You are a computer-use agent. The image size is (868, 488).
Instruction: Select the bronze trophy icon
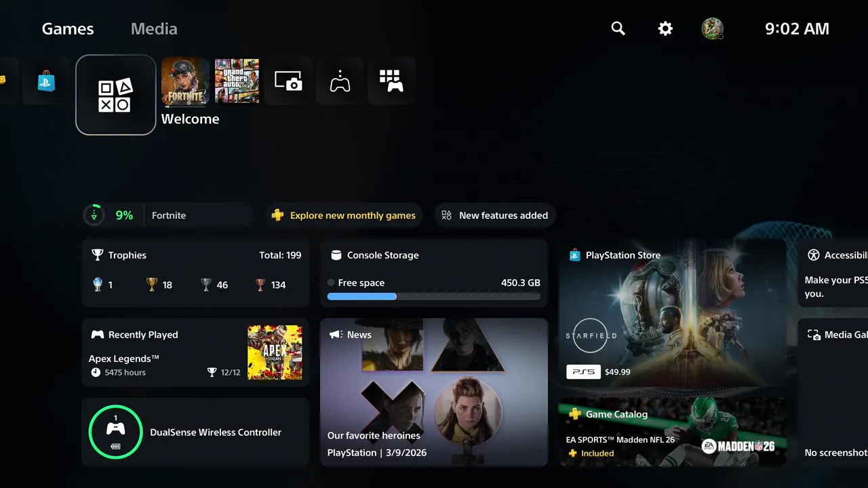260,285
